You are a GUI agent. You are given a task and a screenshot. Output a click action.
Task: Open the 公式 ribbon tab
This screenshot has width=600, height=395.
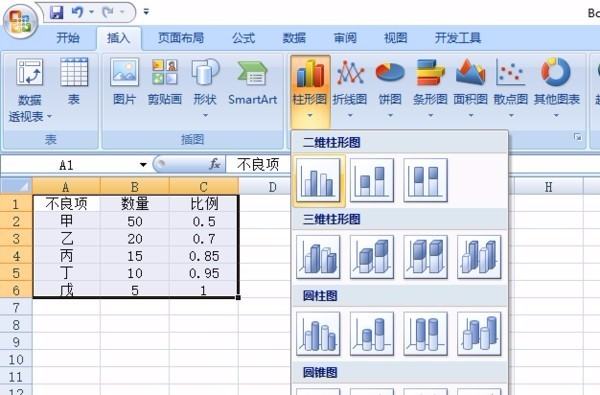(x=244, y=38)
